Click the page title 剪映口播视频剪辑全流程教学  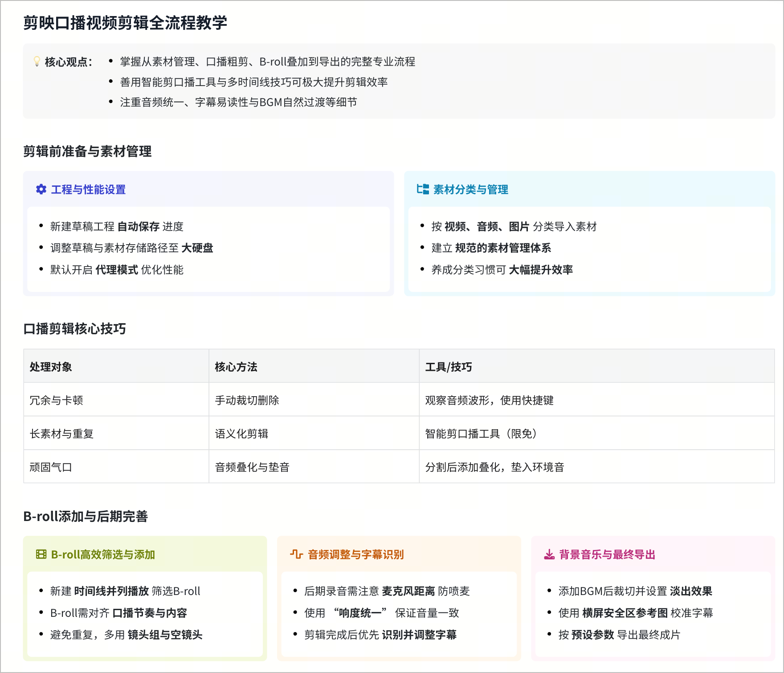(125, 23)
